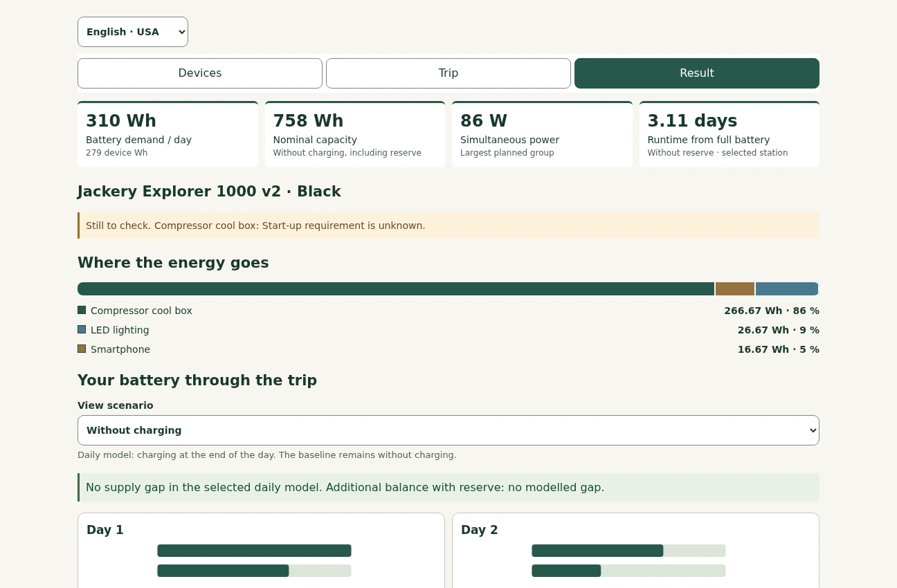The width and height of the screenshot is (897, 588).
Task: Click the 'Still to check' start-up warning notice
Action: [448, 226]
